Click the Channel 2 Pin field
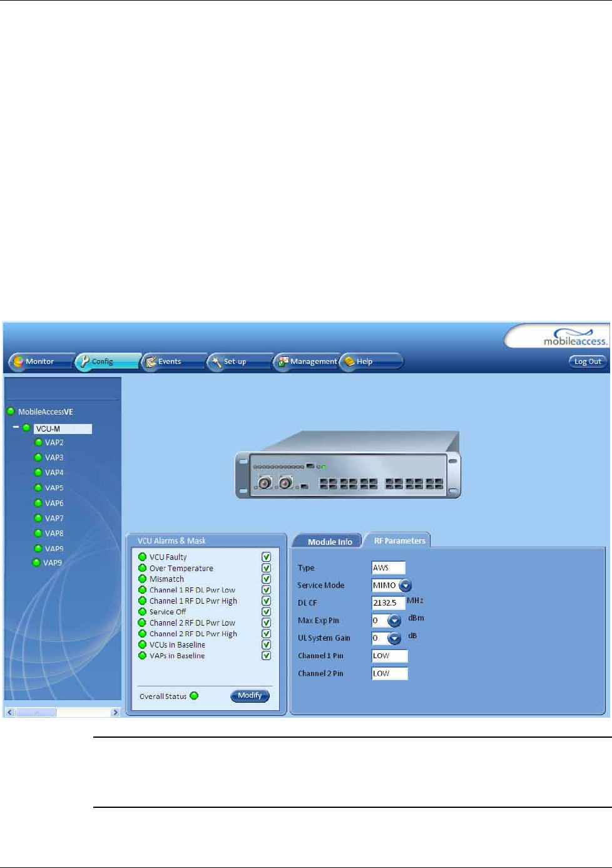The width and height of the screenshot is (612, 868). pos(390,673)
